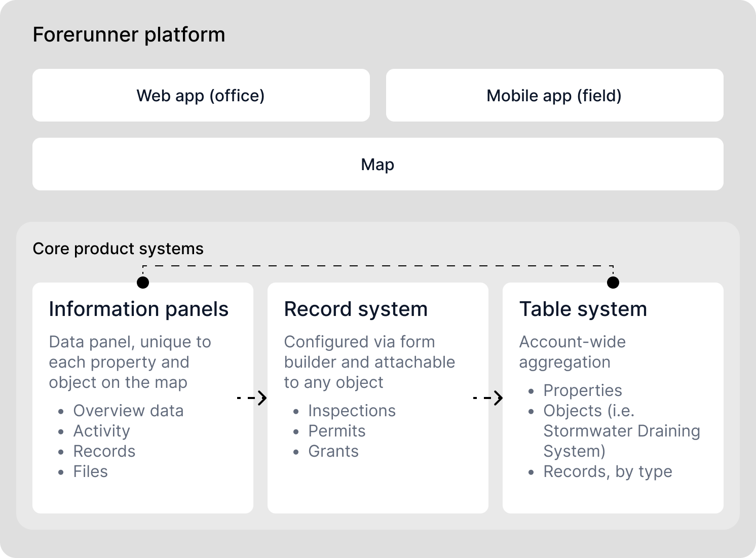Screen dimensions: 756x558
Task: Choose Inspections in Record system list
Action: (x=352, y=411)
